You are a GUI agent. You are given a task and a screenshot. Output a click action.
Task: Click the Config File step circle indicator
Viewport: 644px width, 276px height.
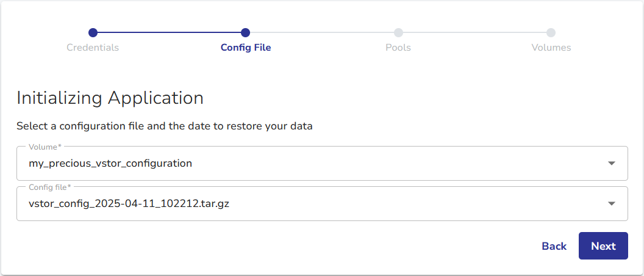coord(245,32)
